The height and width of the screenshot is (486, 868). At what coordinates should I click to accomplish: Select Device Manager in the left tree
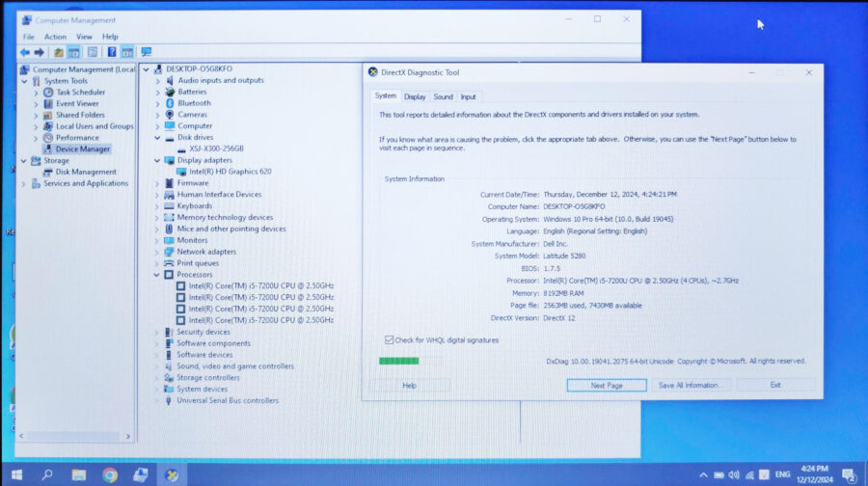tap(83, 148)
